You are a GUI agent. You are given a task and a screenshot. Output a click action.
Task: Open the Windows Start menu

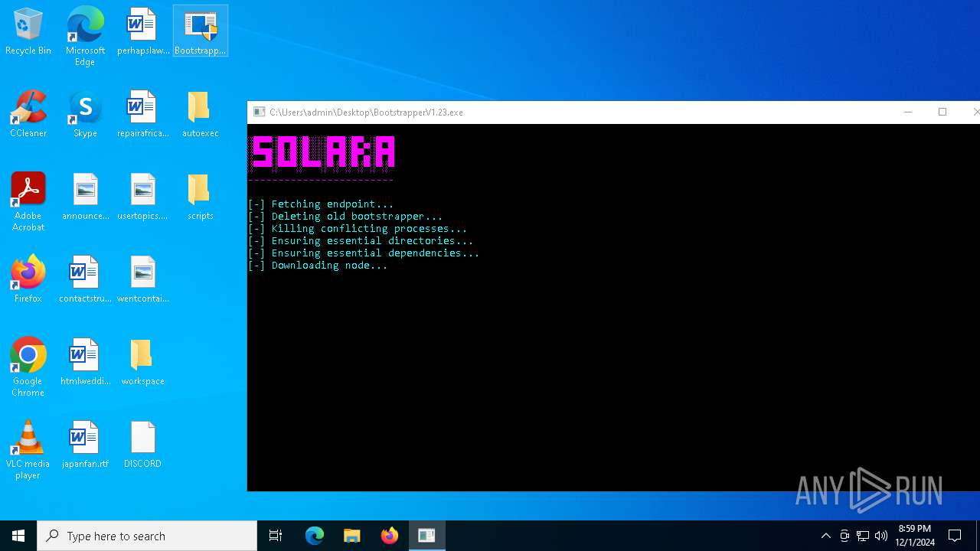click(18, 536)
